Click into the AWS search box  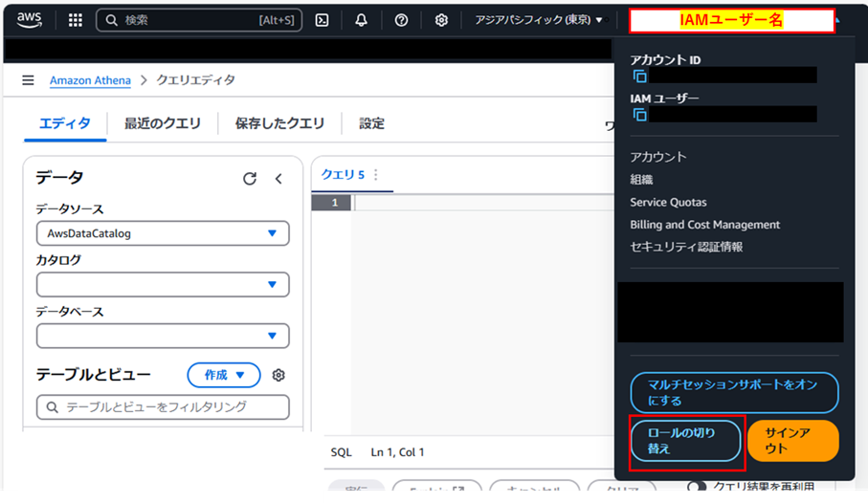199,20
